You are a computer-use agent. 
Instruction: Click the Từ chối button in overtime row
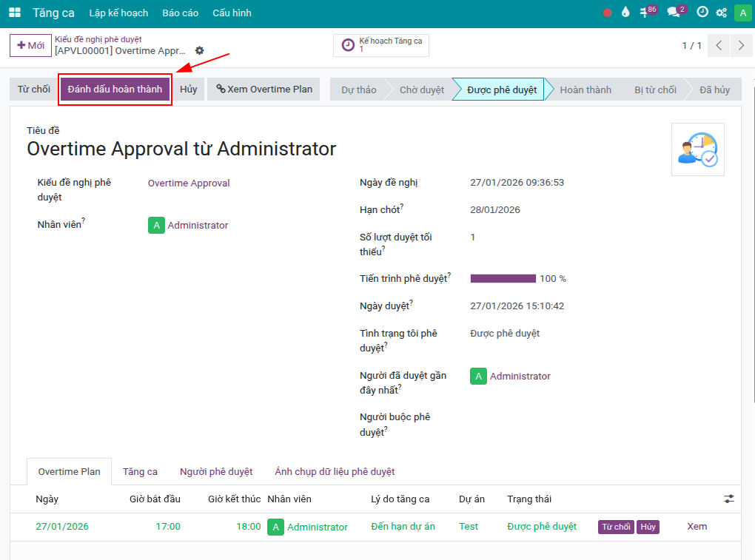coord(616,527)
